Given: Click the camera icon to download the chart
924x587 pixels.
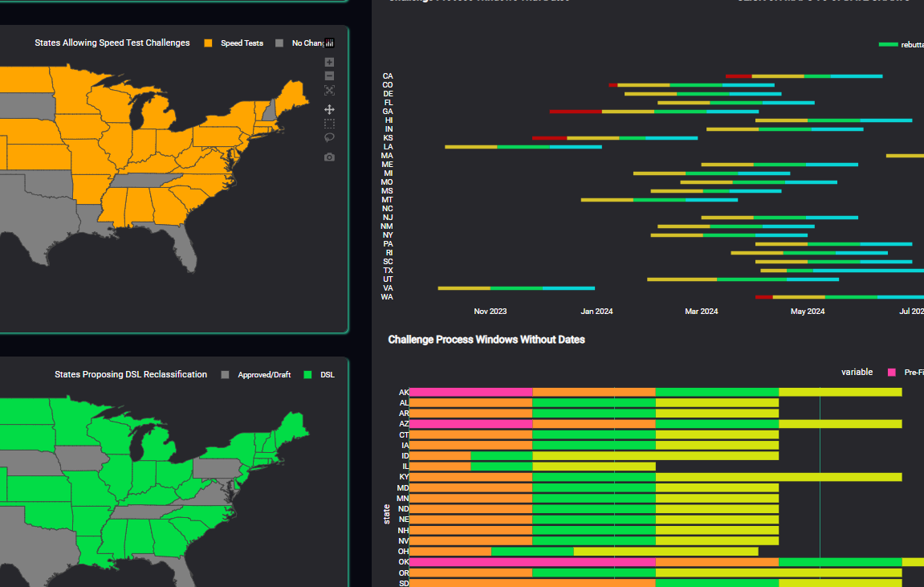Looking at the screenshot, I should pos(328,157).
